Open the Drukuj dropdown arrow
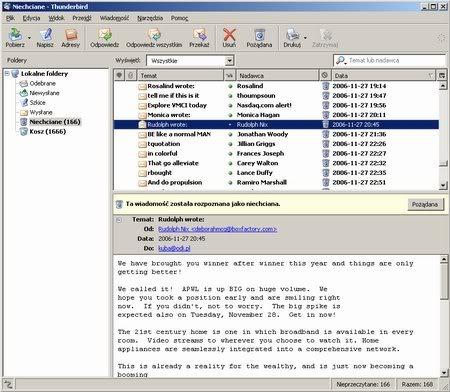The height and width of the screenshot is (392, 450). point(305,38)
